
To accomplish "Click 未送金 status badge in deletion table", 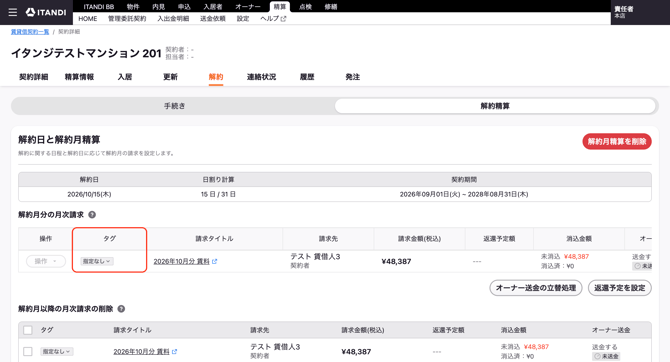I will pos(606,356).
